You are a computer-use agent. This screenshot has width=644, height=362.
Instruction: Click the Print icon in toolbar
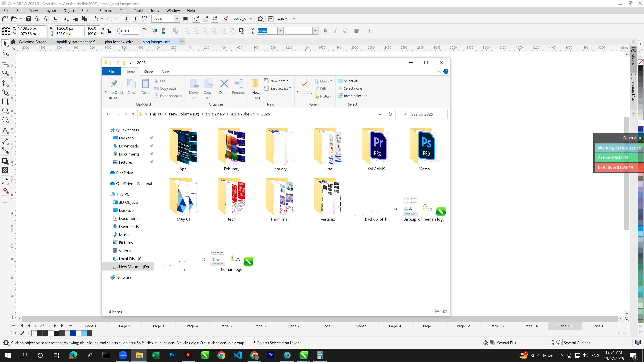tap(56, 19)
